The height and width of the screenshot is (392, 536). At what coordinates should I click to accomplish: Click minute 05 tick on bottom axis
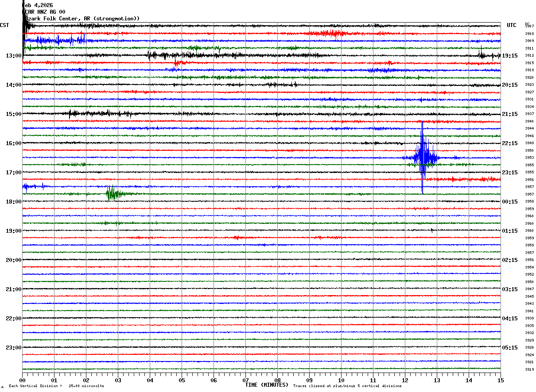point(182,380)
